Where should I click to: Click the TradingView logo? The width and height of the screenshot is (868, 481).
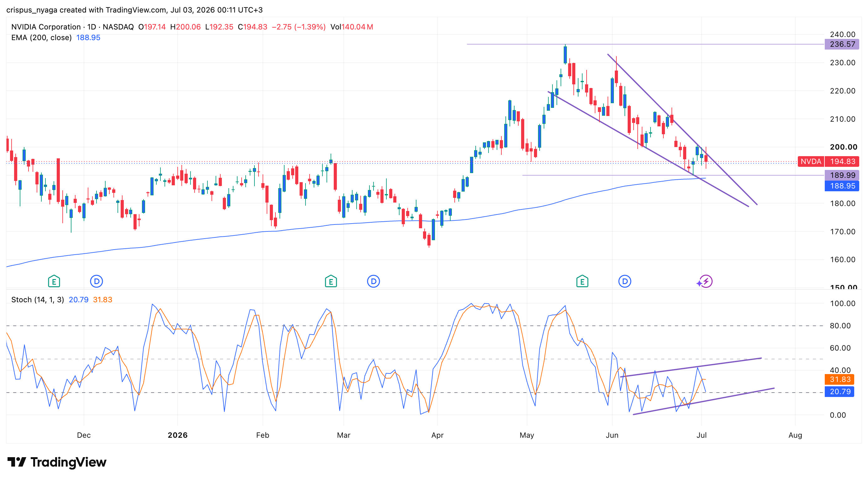(x=57, y=462)
